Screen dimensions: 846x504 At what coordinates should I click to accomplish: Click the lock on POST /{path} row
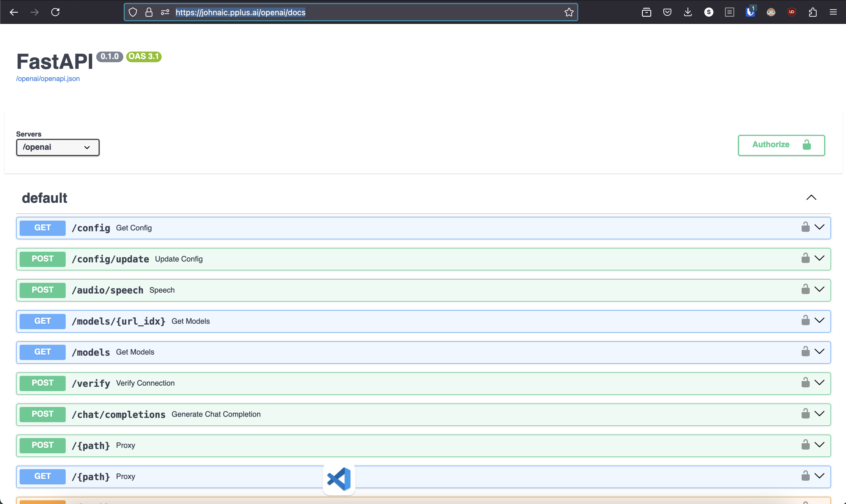[x=806, y=445]
